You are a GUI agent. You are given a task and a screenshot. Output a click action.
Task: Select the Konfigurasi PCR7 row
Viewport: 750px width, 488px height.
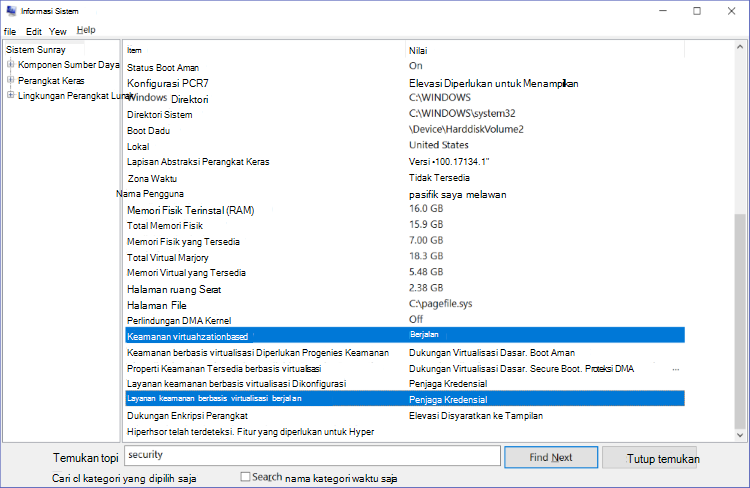tap(405, 83)
